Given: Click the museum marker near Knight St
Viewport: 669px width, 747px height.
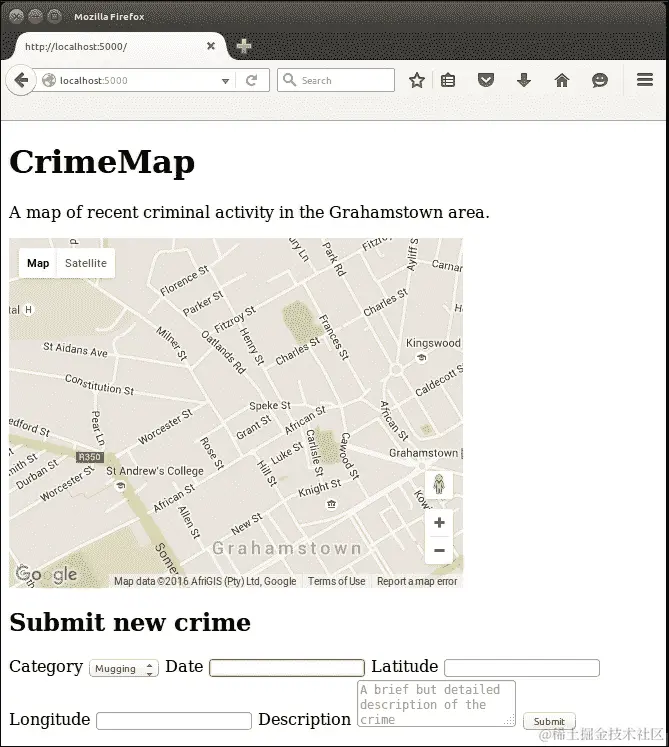Looking at the screenshot, I should tap(332, 504).
